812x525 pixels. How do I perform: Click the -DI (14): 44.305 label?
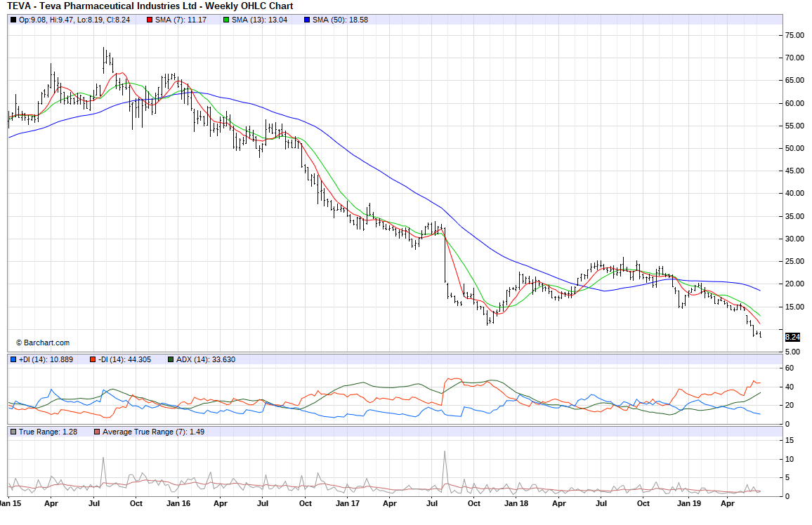[124, 359]
